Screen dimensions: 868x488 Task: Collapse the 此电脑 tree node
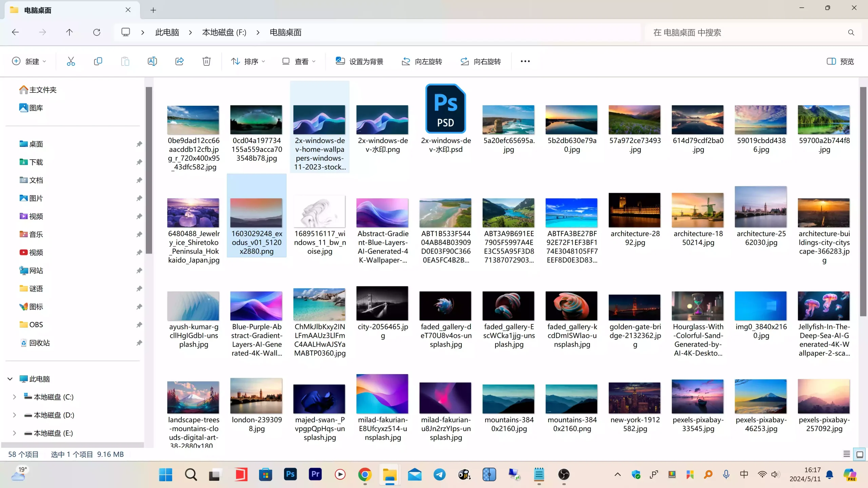pyautogui.click(x=10, y=379)
